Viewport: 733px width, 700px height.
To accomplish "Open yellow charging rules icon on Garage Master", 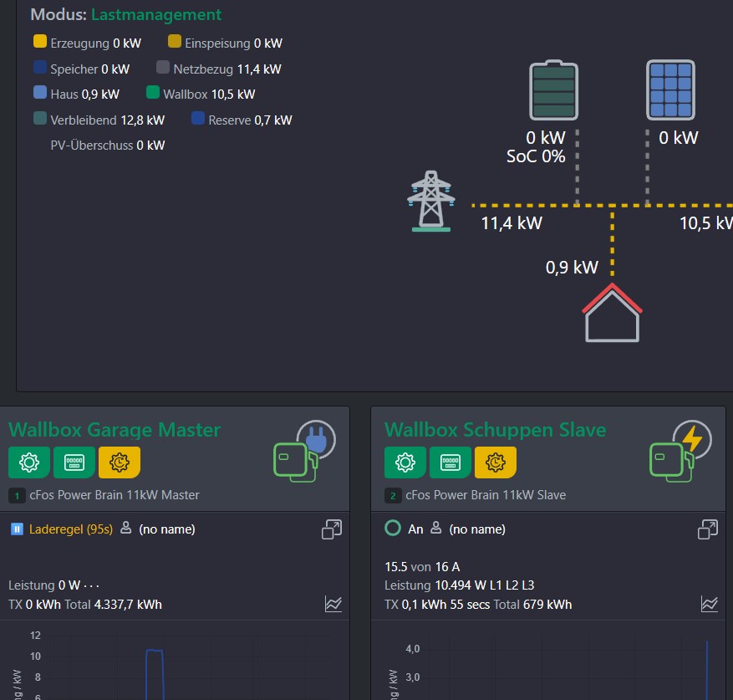I will click(x=120, y=462).
